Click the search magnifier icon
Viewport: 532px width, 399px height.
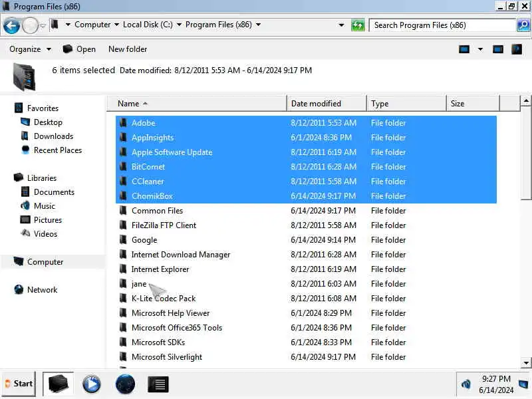(523, 25)
